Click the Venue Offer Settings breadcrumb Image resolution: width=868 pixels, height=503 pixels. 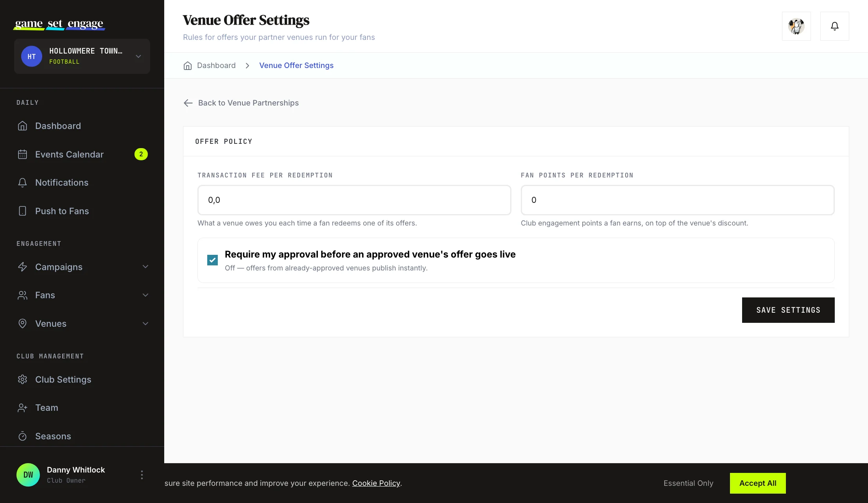pos(296,65)
